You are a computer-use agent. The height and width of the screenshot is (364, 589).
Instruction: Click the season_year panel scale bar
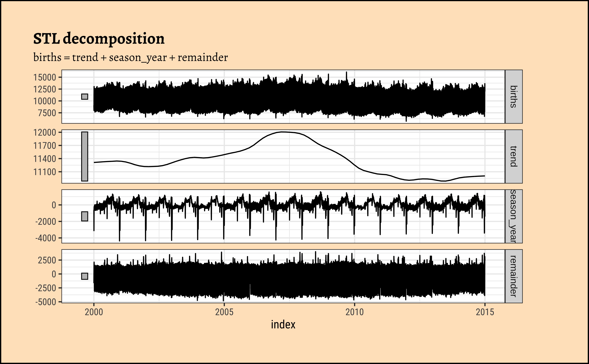pos(84,216)
